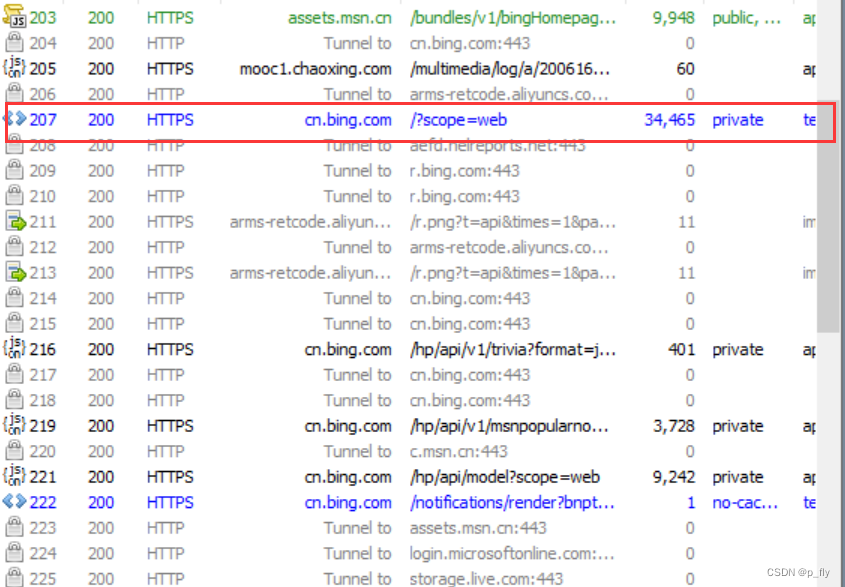Click the lock icon of session 224
This screenshot has height=587, width=845.
(x=14, y=553)
